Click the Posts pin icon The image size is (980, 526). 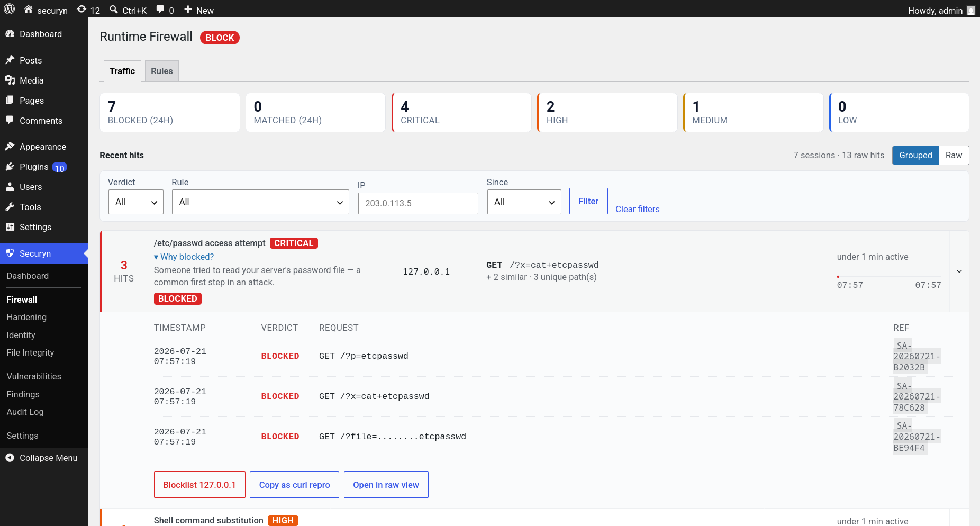click(10, 60)
